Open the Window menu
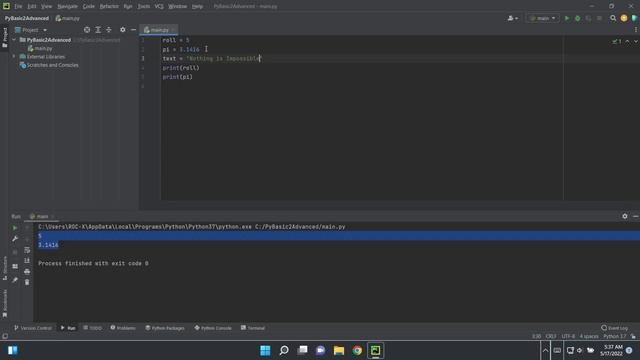This screenshot has height=360, width=640. [178, 7]
